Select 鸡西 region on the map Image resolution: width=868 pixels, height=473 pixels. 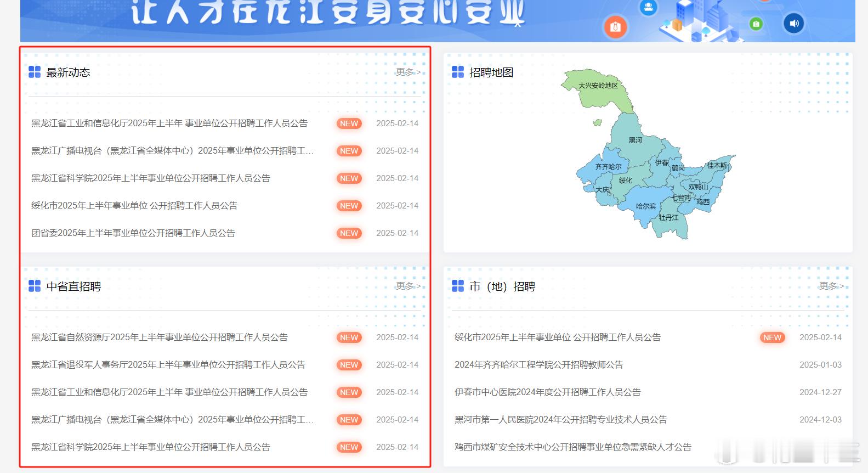[x=703, y=202]
